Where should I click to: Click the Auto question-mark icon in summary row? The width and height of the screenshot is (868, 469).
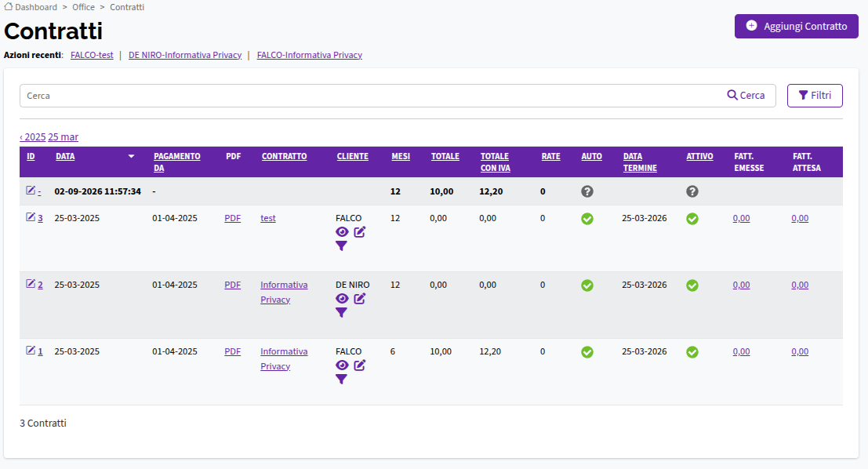point(587,191)
